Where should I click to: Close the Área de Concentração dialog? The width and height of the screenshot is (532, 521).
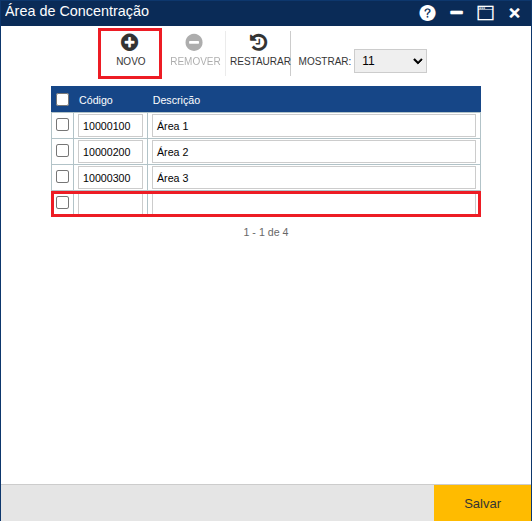514,13
